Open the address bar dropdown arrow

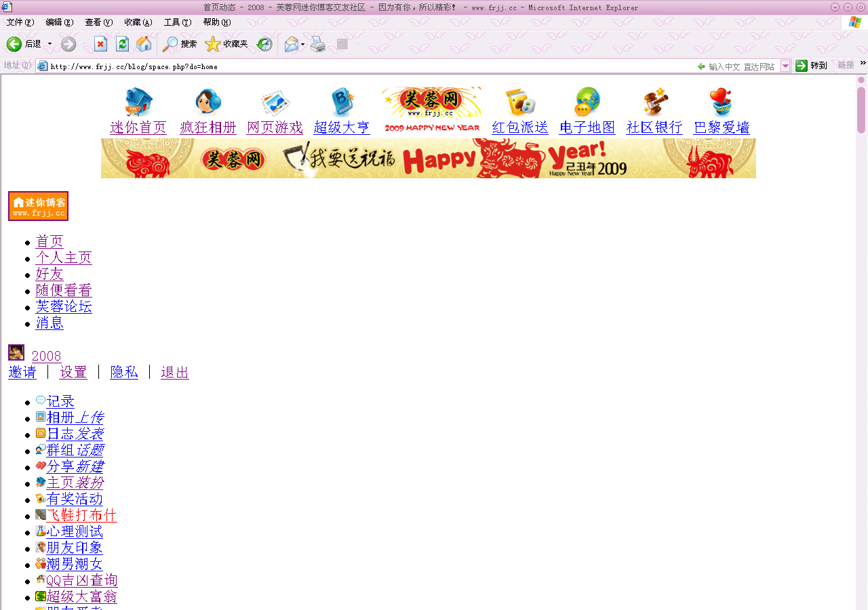[785, 66]
